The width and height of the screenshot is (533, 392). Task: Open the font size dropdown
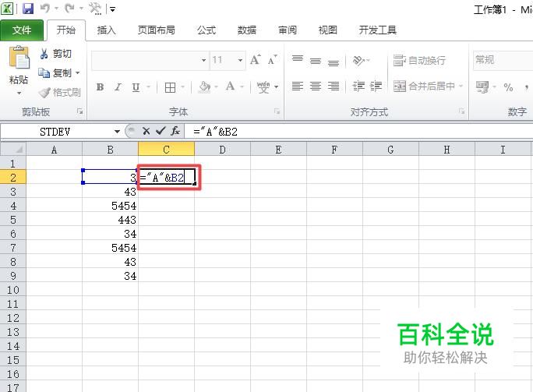(x=240, y=61)
